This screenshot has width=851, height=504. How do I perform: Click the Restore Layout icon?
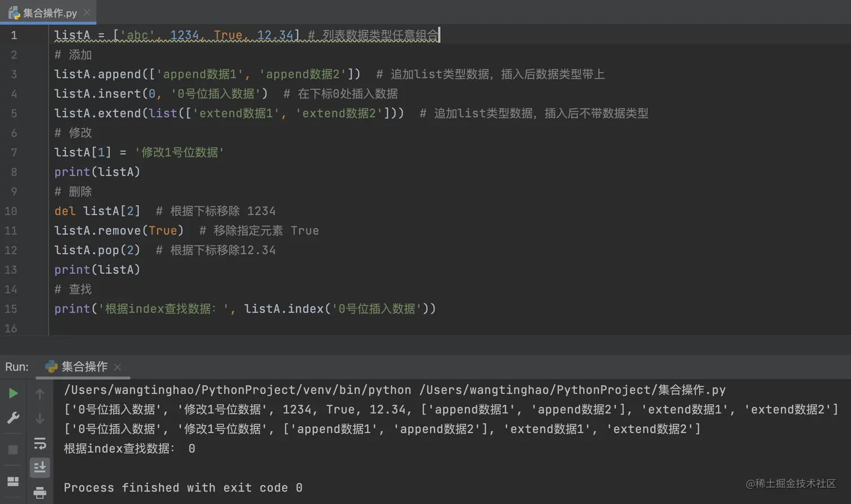[x=13, y=481]
